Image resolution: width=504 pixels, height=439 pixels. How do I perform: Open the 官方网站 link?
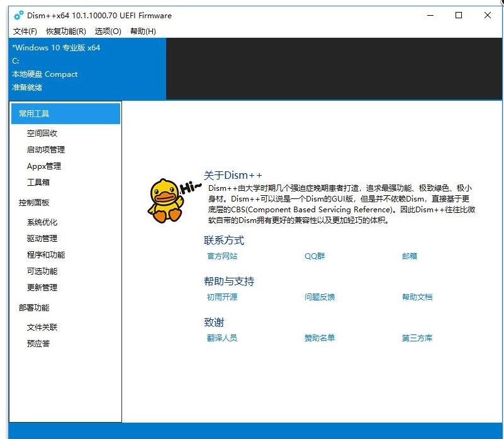click(x=222, y=256)
